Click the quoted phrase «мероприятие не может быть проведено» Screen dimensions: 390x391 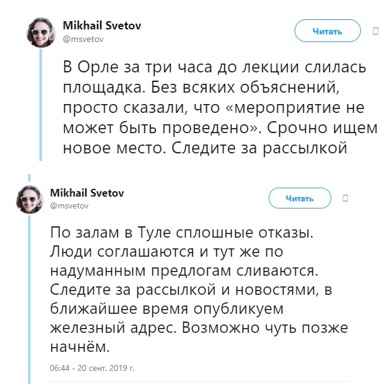213,117
